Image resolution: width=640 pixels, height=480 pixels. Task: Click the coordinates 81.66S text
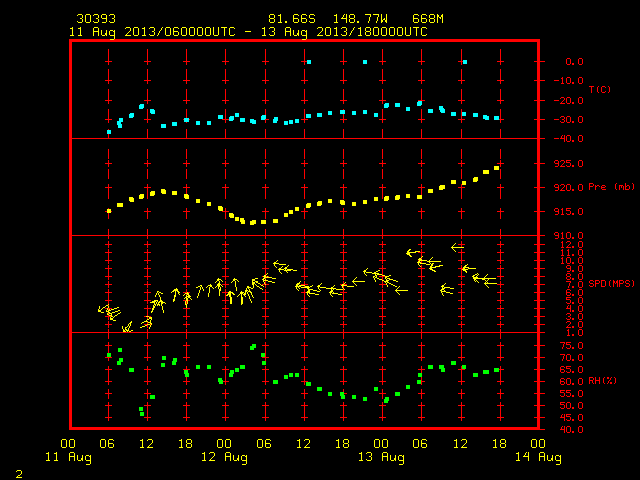pyautogui.click(x=292, y=19)
